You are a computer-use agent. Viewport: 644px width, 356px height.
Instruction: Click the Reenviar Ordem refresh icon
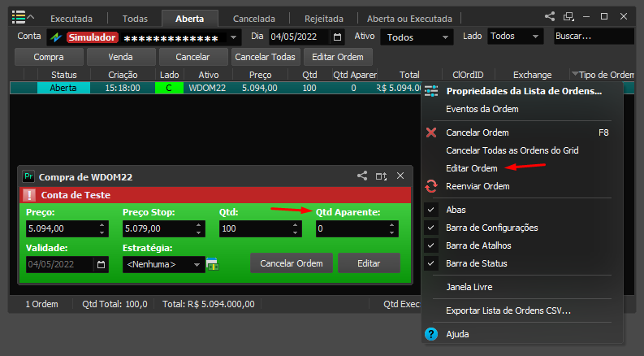[x=431, y=186]
